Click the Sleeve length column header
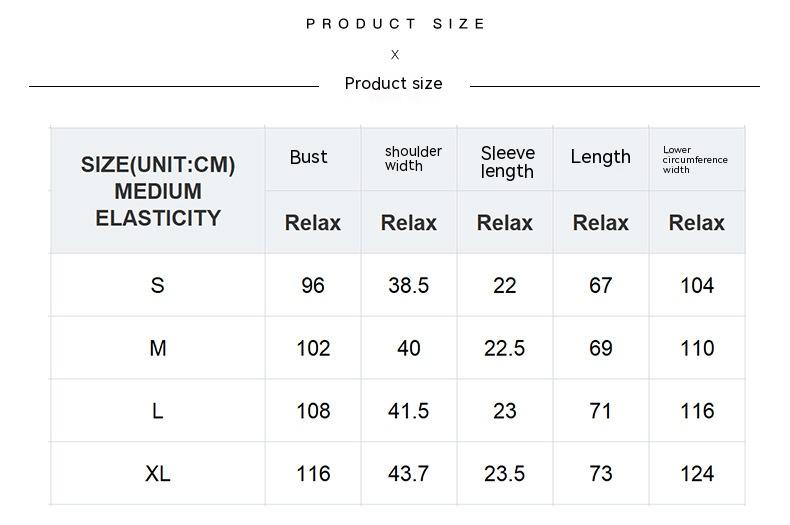The image size is (790, 525). (507, 162)
